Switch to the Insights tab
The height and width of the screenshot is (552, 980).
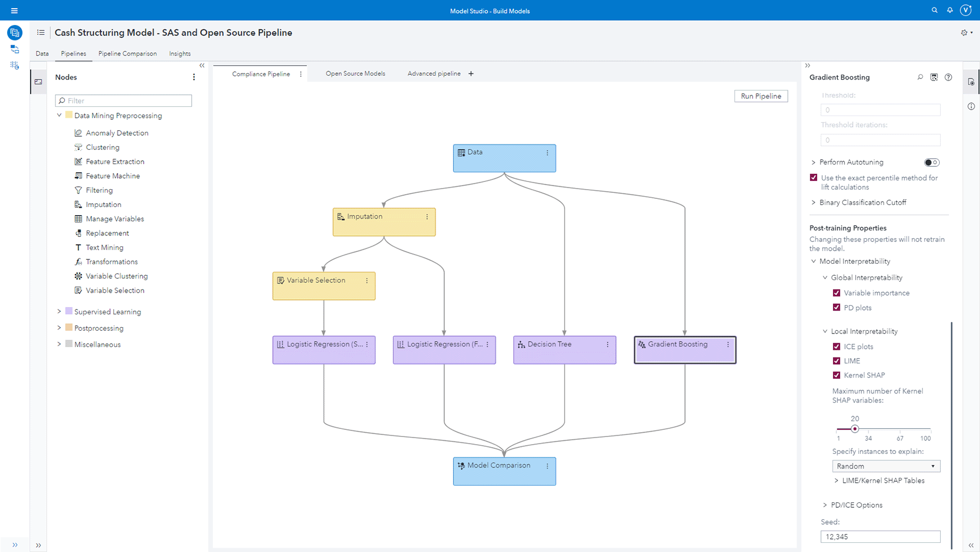[180, 53]
